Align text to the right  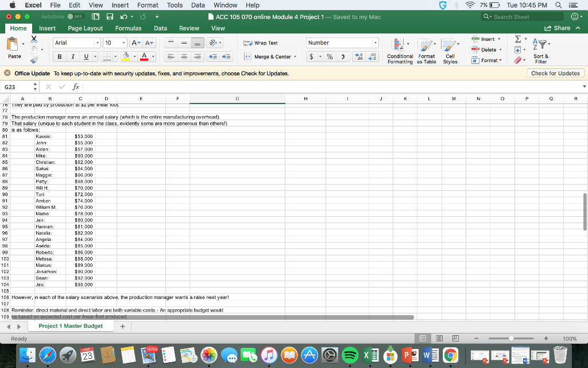click(x=198, y=57)
